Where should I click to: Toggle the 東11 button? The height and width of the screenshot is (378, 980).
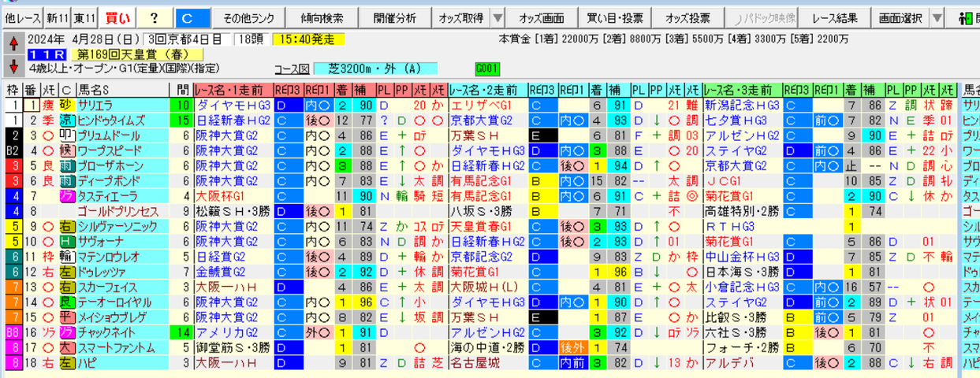point(82,18)
